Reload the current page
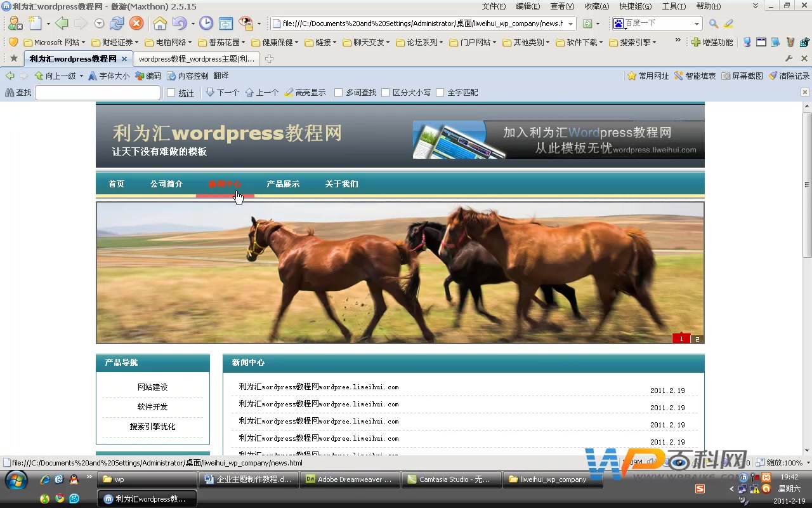The height and width of the screenshot is (508, 812). pyautogui.click(x=117, y=23)
